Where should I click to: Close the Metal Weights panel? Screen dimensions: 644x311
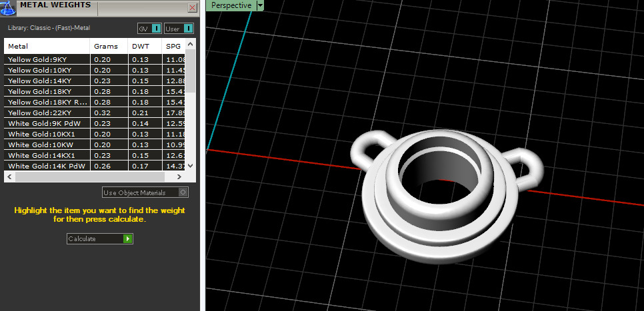click(192, 8)
